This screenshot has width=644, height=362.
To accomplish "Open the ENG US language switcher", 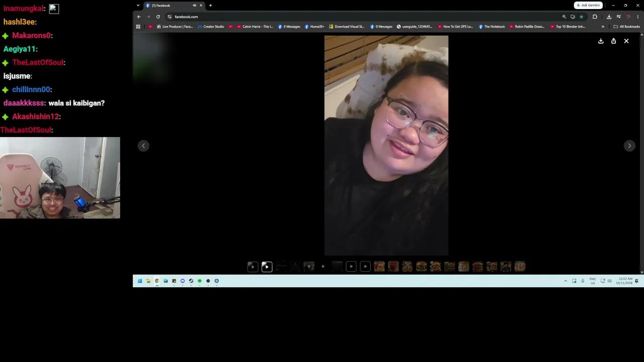I will 593,281.
